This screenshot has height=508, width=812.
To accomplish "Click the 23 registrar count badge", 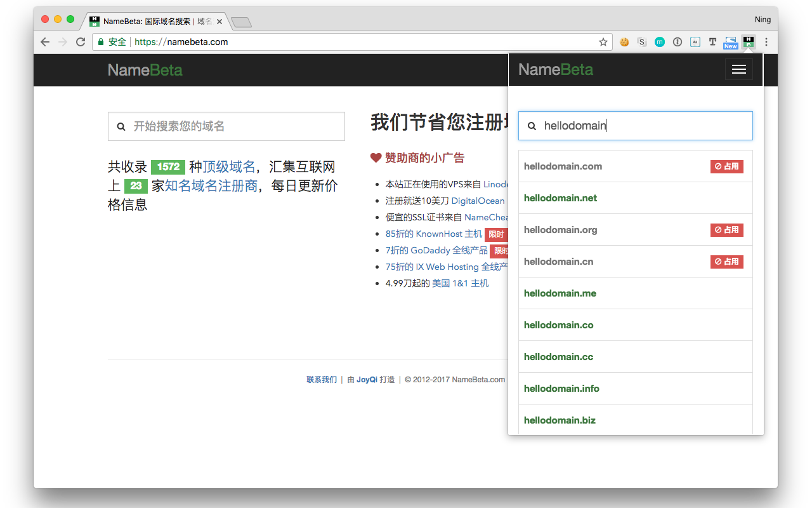I will pyautogui.click(x=136, y=186).
